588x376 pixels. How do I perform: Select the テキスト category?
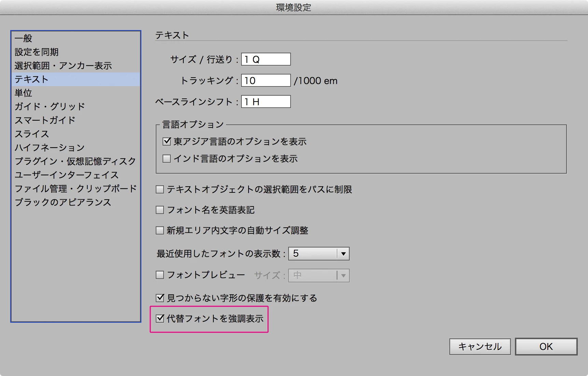click(x=76, y=79)
